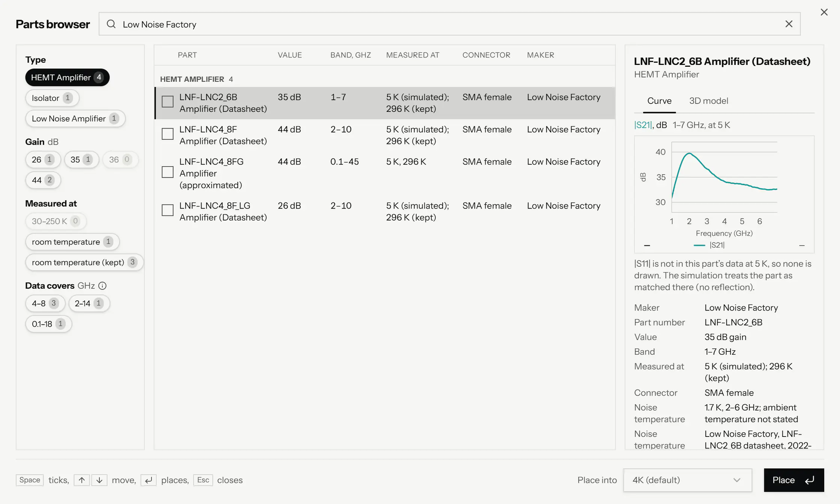Image resolution: width=840 pixels, height=504 pixels.
Task: Toggle the |S21| legend entry
Action: 709,245
